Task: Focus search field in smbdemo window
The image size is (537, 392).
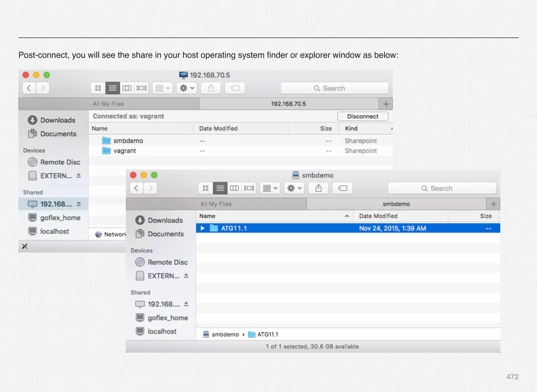Action: point(442,188)
